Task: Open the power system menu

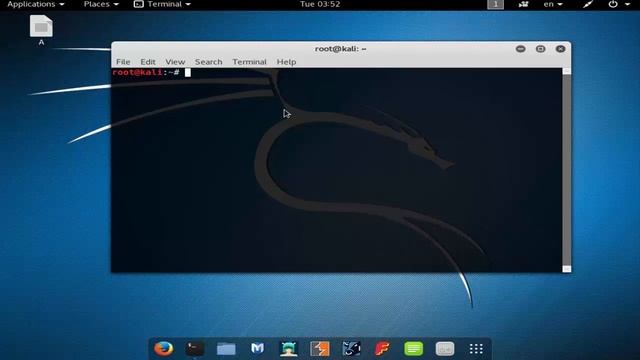Action: (x=619, y=4)
